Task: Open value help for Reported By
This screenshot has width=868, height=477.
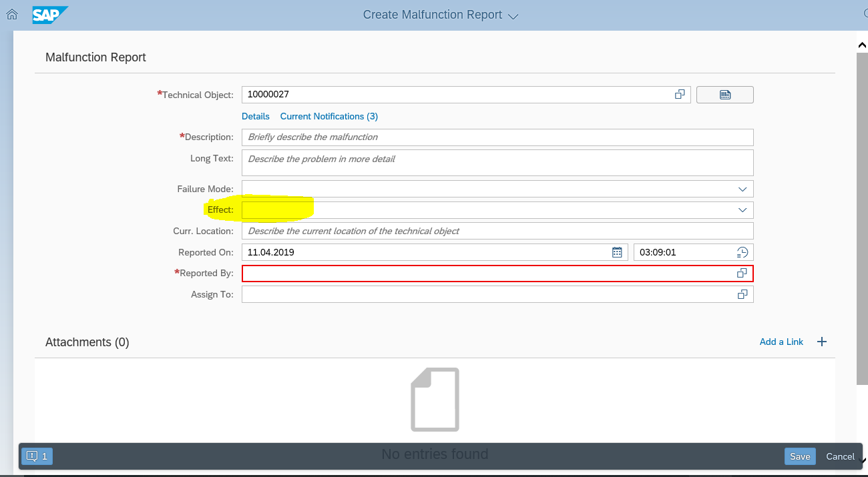Action: 742,274
